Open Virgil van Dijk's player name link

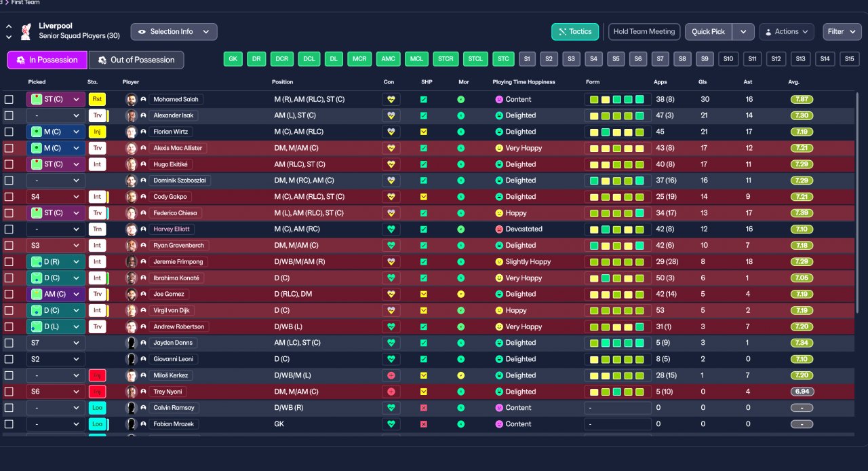pyautogui.click(x=173, y=310)
